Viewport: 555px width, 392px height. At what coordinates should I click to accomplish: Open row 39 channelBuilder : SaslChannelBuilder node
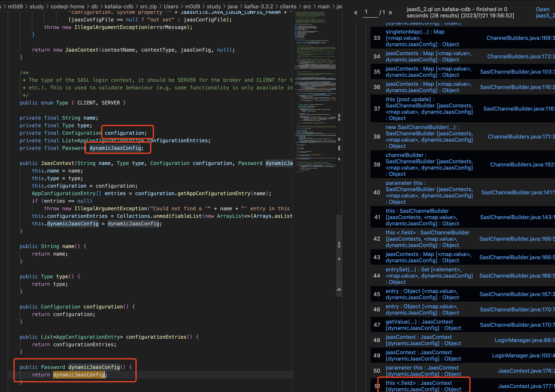click(x=429, y=165)
